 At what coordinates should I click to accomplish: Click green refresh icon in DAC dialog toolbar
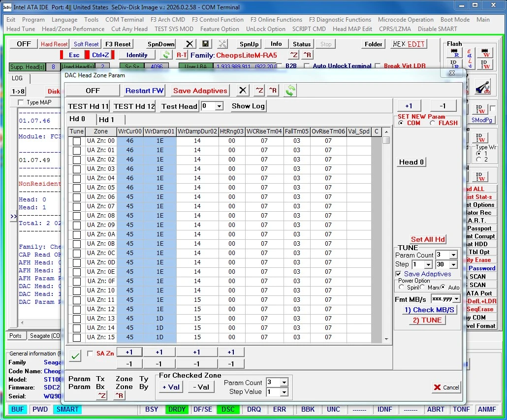point(290,91)
